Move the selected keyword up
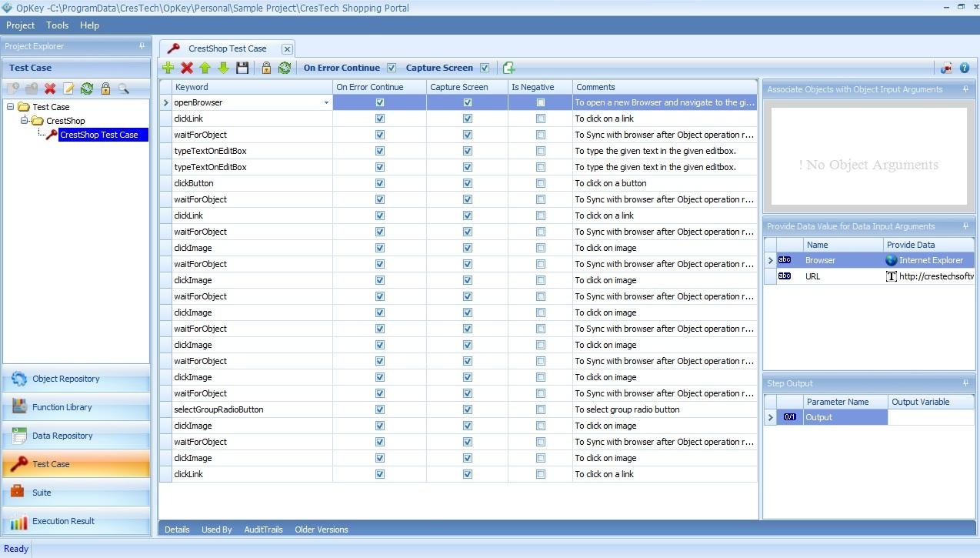The image size is (980, 558). (205, 68)
